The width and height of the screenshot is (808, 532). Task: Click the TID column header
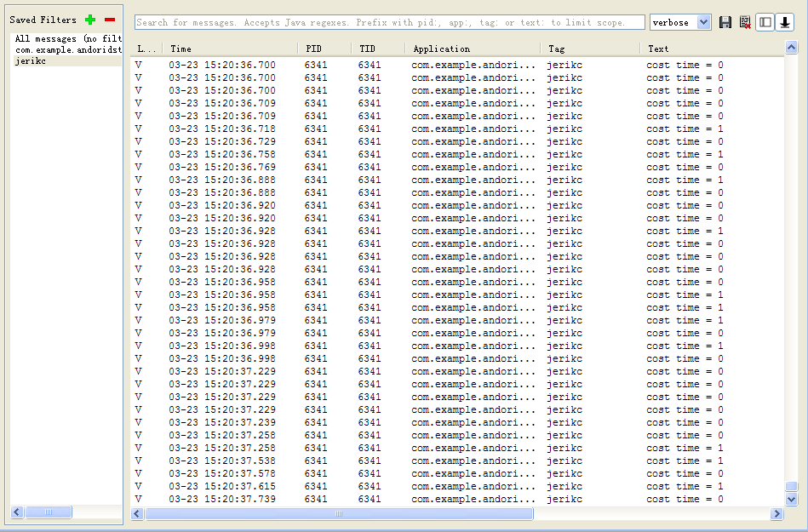379,49
